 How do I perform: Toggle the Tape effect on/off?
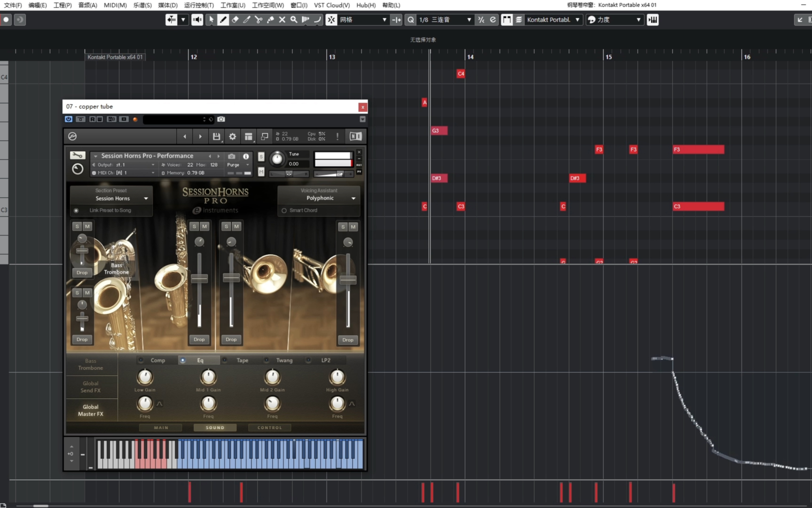[x=225, y=361]
